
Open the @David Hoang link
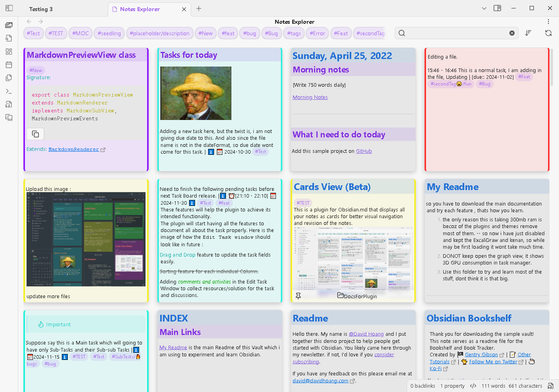point(366,334)
